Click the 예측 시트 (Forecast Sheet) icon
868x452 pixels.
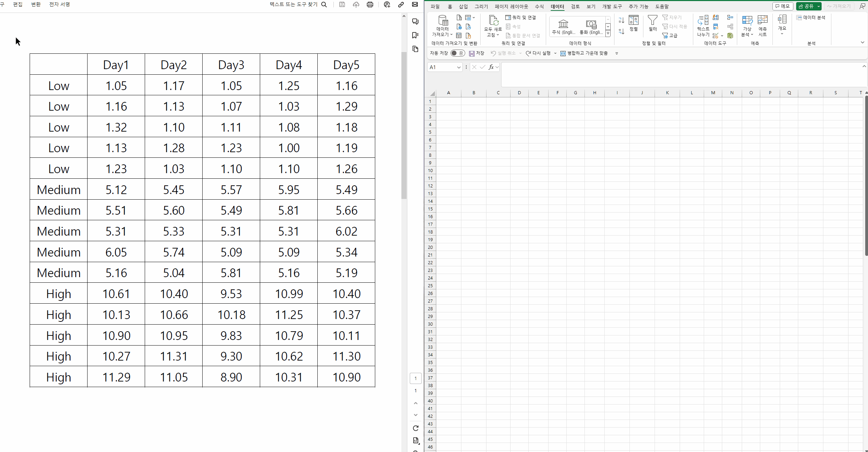tap(762, 21)
